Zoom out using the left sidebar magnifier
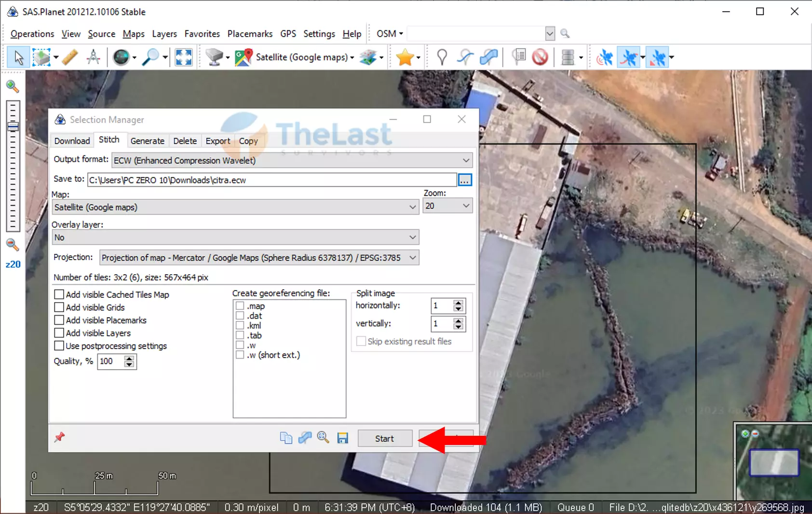Image resolution: width=812 pixels, height=514 pixels. pos(13,245)
